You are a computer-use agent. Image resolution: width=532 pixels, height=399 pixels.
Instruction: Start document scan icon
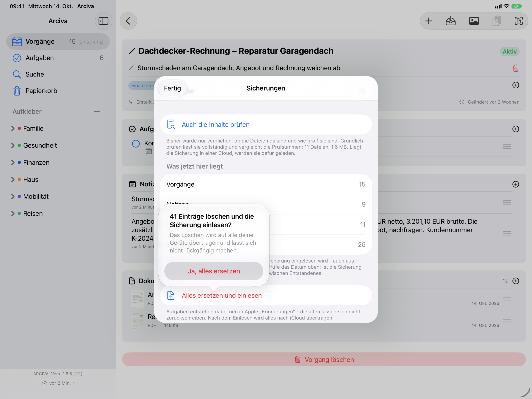[518, 21]
